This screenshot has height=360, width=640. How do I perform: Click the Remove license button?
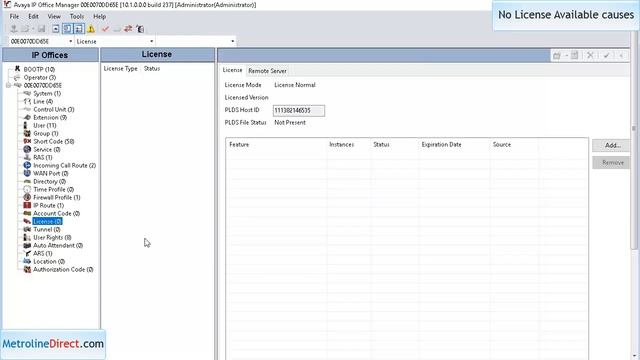click(612, 162)
